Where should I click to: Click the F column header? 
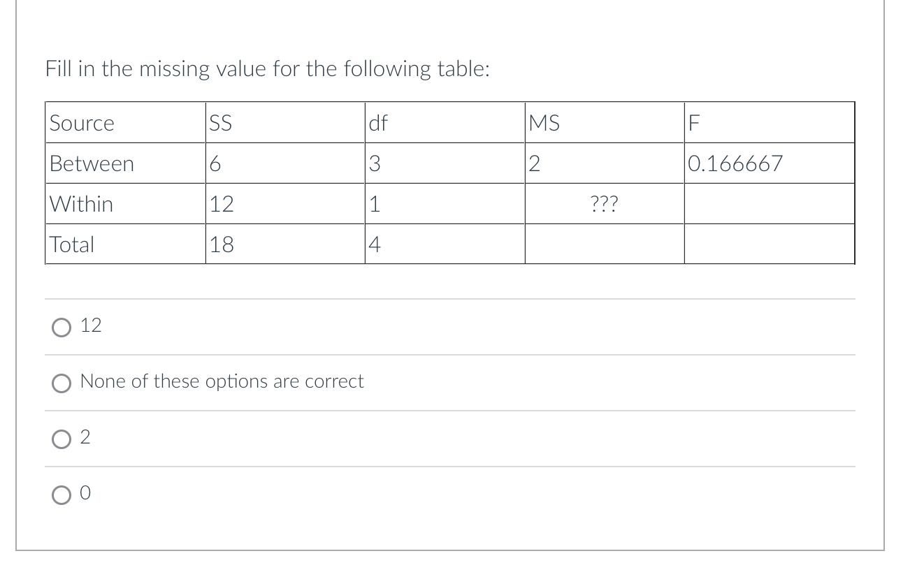pyautogui.click(x=692, y=123)
